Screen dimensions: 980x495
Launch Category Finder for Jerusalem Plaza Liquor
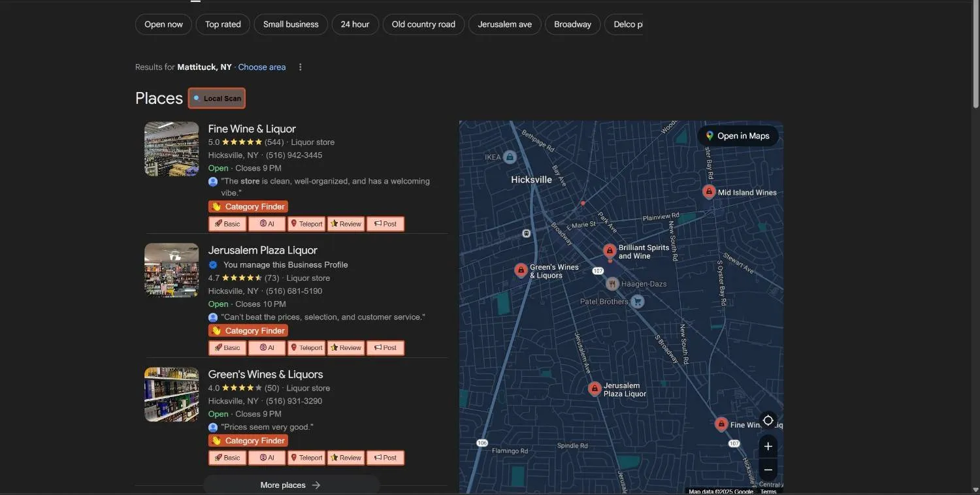point(248,330)
